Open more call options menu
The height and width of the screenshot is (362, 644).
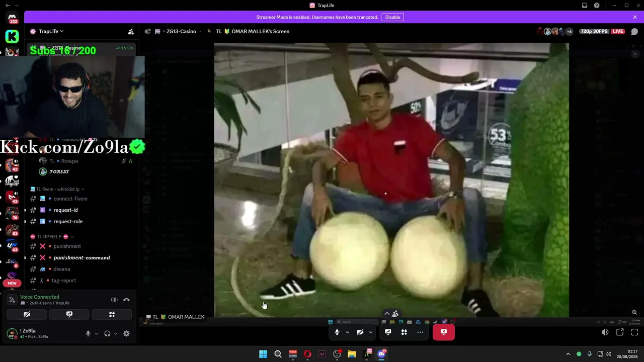coord(420,332)
